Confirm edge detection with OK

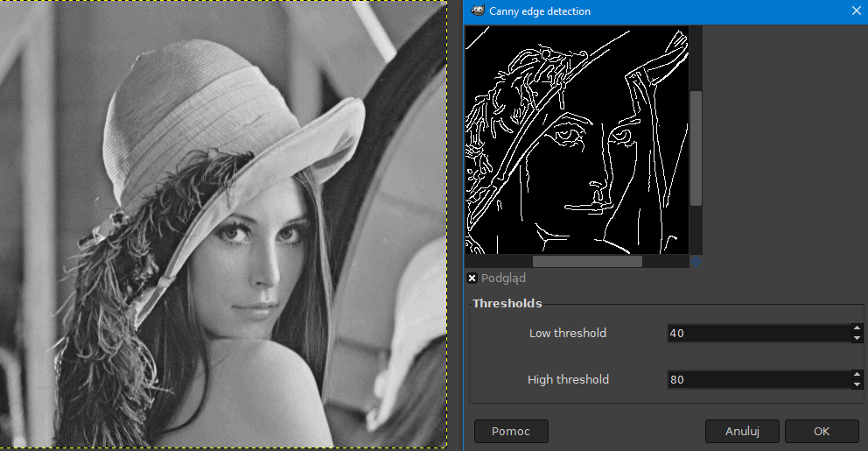(x=822, y=431)
